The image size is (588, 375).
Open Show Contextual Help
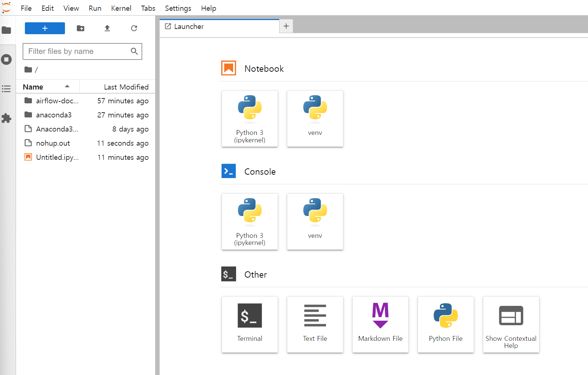click(x=511, y=324)
